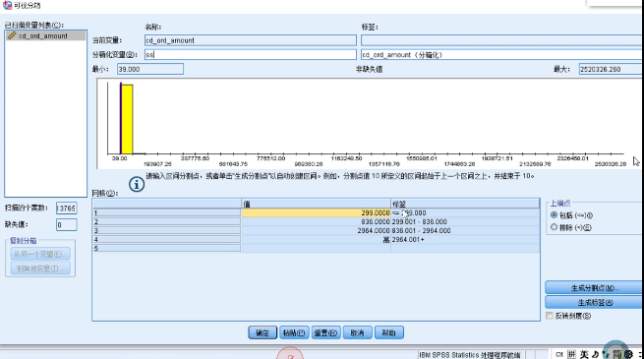Click the 粘贴 paste button
Image resolution: width=644 pixels, height=359 pixels.
point(294,332)
